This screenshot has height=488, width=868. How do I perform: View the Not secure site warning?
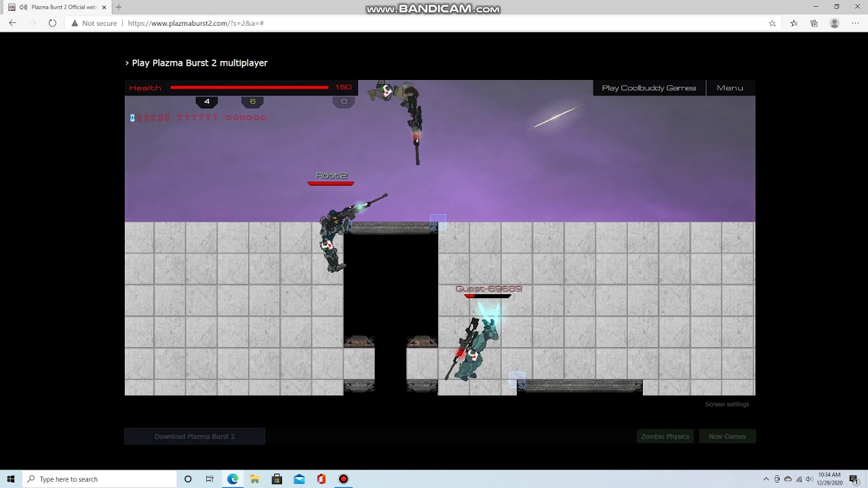point(94,23)
